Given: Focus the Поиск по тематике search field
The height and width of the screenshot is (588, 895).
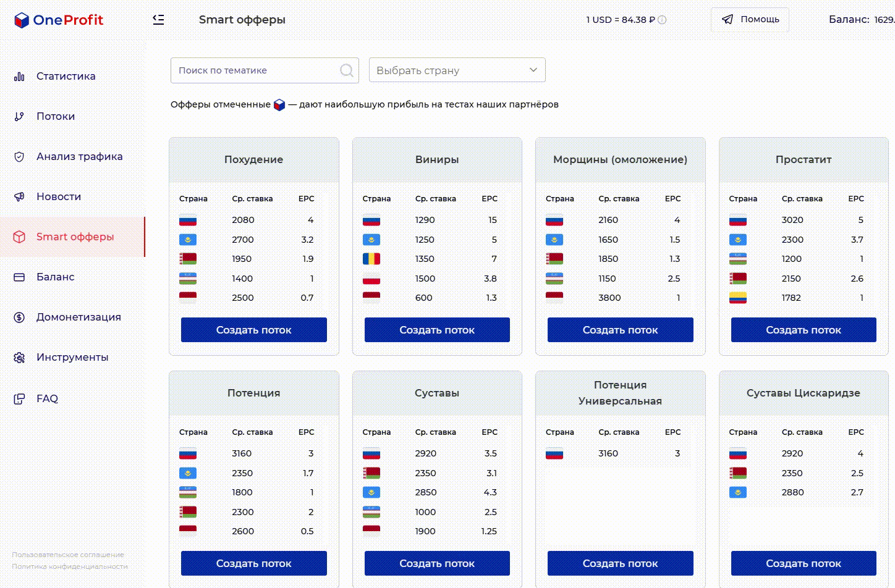Looking at the screenshot, I should (x=265, y=70).
